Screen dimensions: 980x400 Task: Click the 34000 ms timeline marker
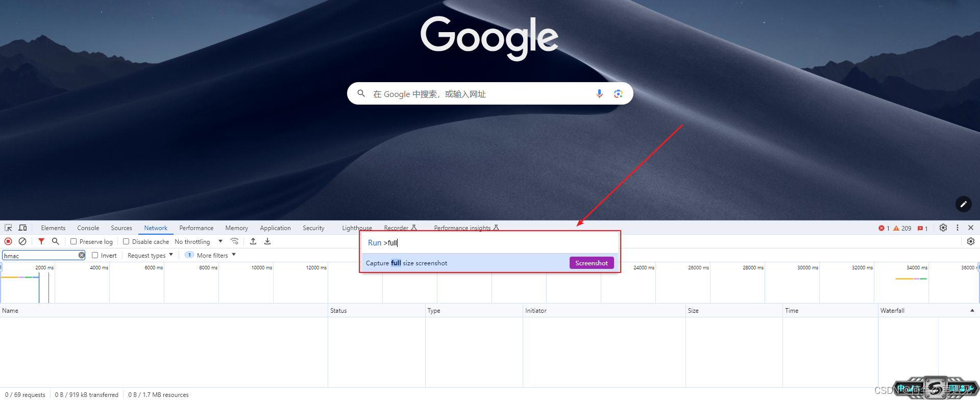[x=917, y=267]
